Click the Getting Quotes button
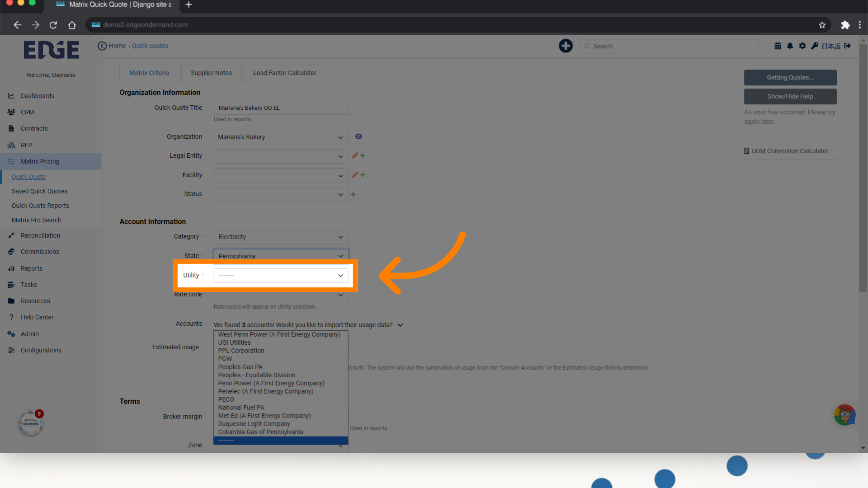The width and height of the screenshot is (868, 488). tap(790, 77)
